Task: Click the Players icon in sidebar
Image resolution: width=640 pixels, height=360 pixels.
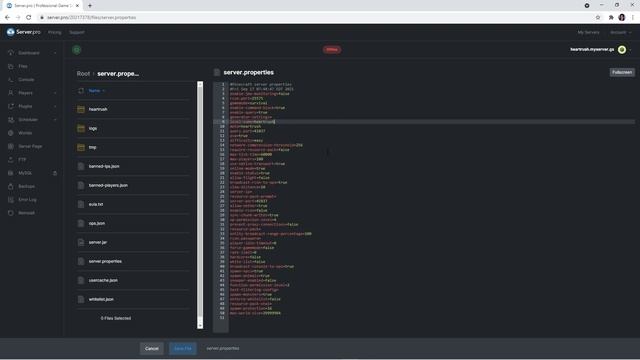Action: [11, 93]
